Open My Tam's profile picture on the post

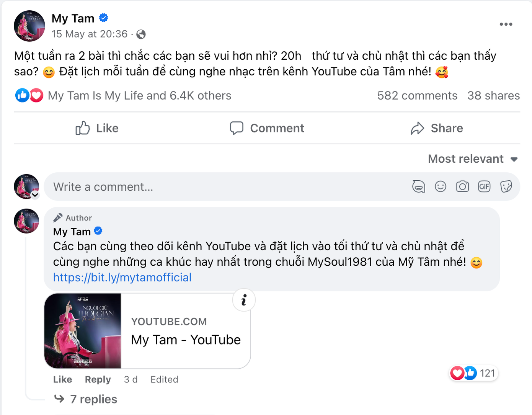29,26
